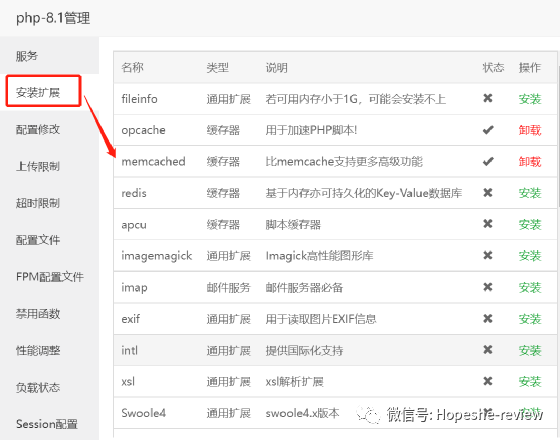Viewport: 560px width, 440px height.
Task: Select the imap extension name
Action: coord(134,288)
